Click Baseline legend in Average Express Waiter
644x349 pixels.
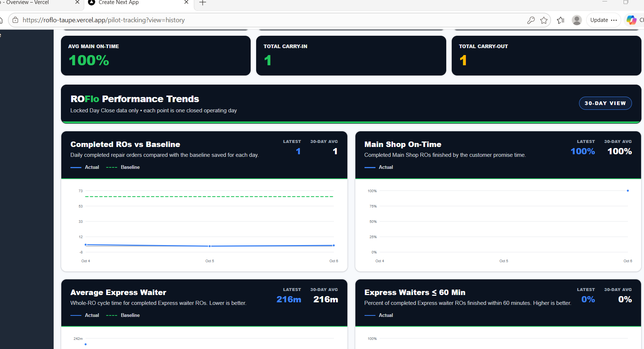coord(123,315)
